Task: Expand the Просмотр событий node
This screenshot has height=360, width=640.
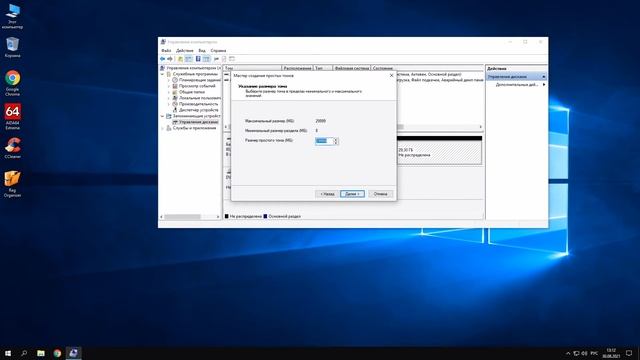Action: [x=169, y=86]
